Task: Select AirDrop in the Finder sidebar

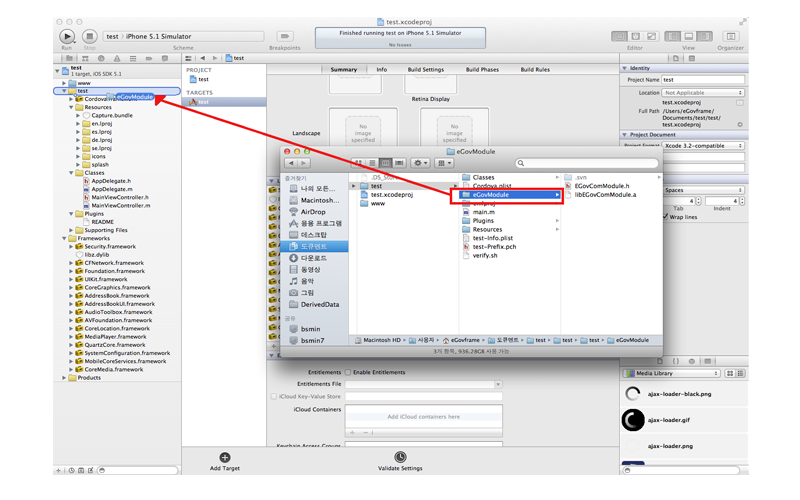Action: pos(312,212)
